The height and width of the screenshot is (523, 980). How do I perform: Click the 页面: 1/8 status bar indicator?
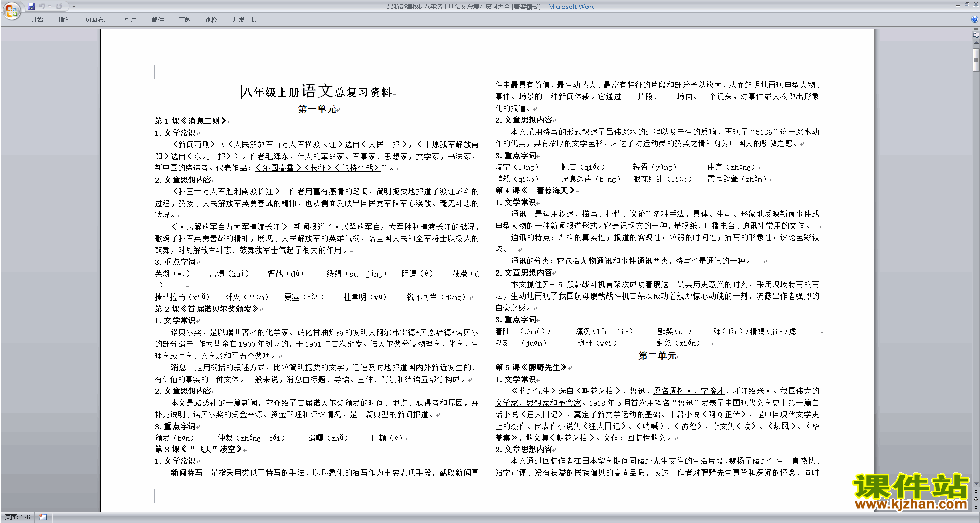pyautogui.click(x=17, y=517)
